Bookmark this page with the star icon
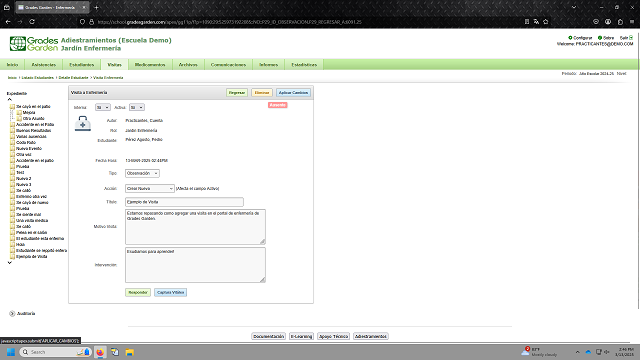The height and width of the screenshot is (360, 640). pos(546,22)
